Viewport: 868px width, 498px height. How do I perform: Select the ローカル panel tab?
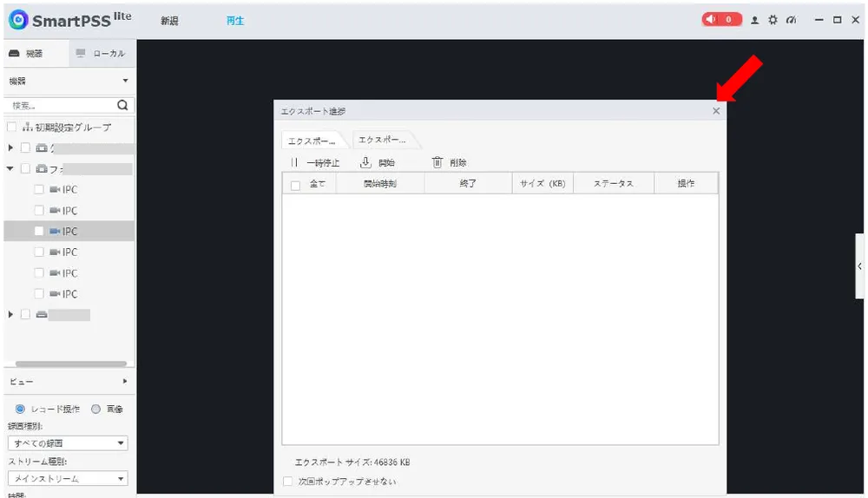point(102,54)
